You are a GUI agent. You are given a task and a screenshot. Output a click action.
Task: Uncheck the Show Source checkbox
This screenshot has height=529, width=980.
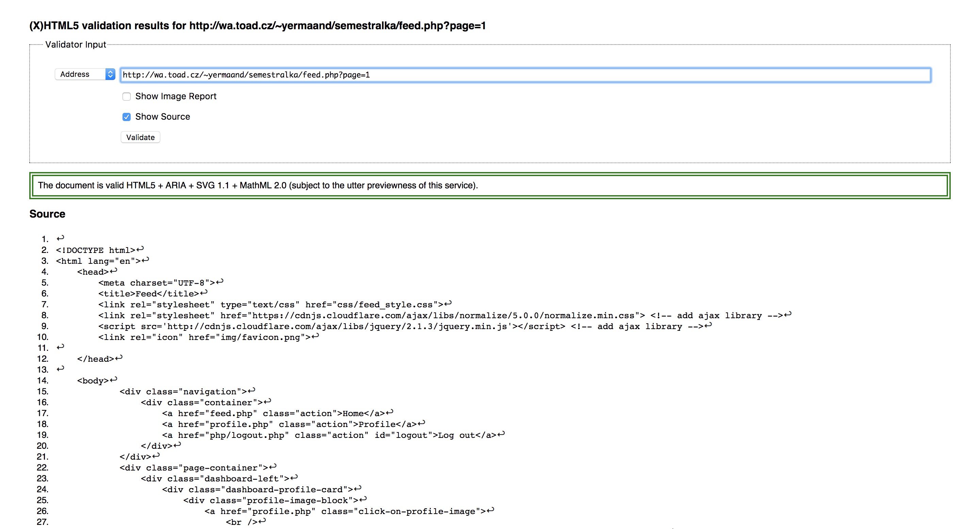[x=127, y=117]
